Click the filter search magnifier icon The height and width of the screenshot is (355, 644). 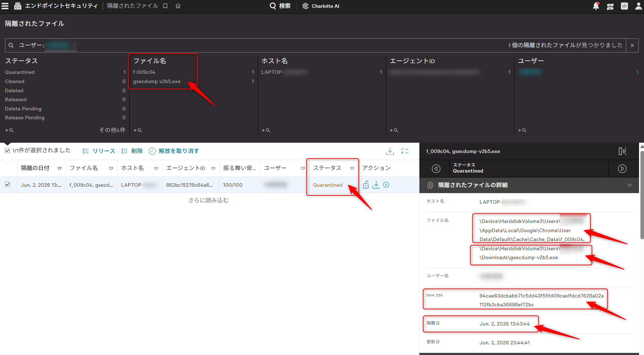11,45
